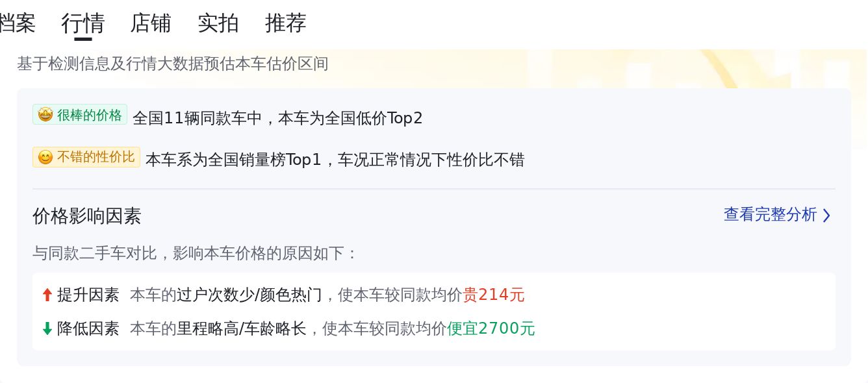Image resolution: width=868 pixels, height=383 pixels.
Task: Click the 里程略高/车龄略长 factor text
Action: tap(242, 328)
